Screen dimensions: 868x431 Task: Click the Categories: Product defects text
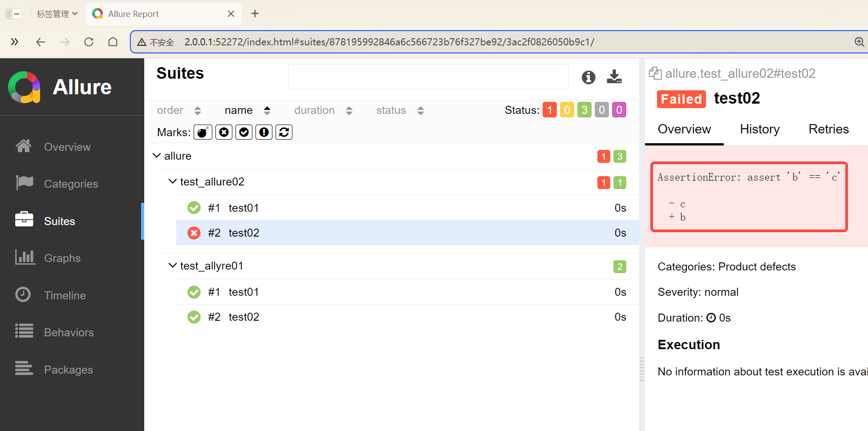[727, 266]
